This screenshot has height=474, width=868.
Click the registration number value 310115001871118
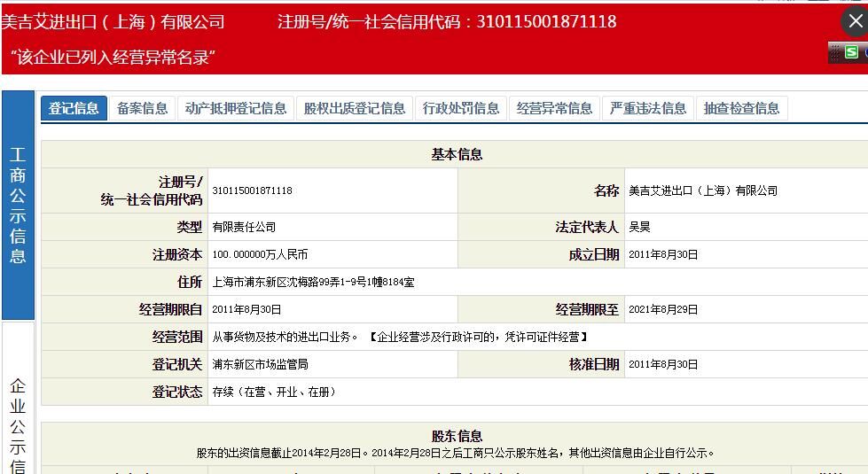pyautogui.click(x=253, y=190)
